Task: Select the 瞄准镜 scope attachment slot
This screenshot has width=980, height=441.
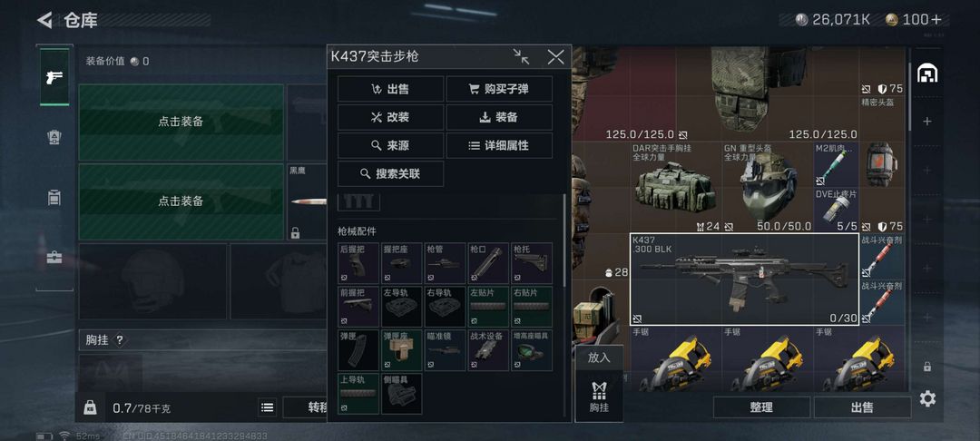Action: coord(445,350)
